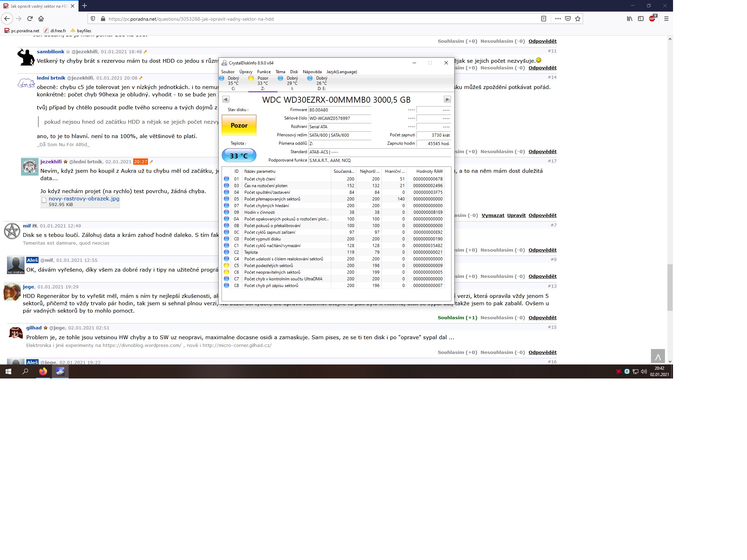Click the yellow Pozor status button
Screen dimensions: 747x560
[x=239, y=125]
